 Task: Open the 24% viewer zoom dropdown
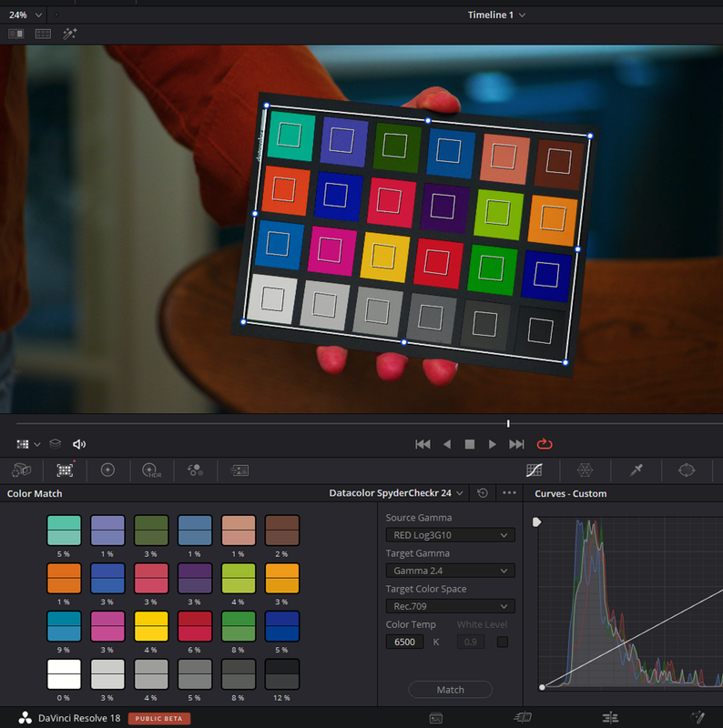[25, 15]
